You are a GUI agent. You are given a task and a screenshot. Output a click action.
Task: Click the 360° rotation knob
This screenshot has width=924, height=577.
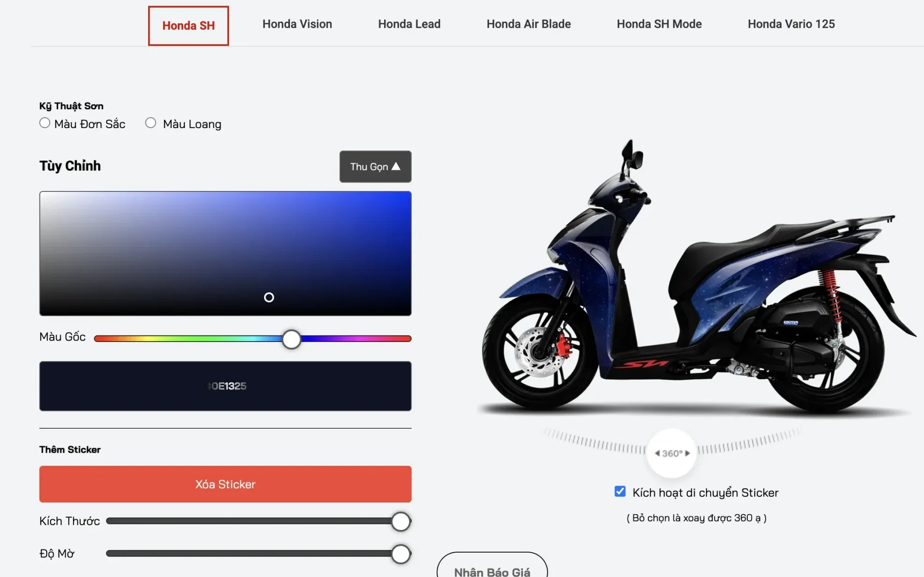pyautogui.click(x=672, y=453)
